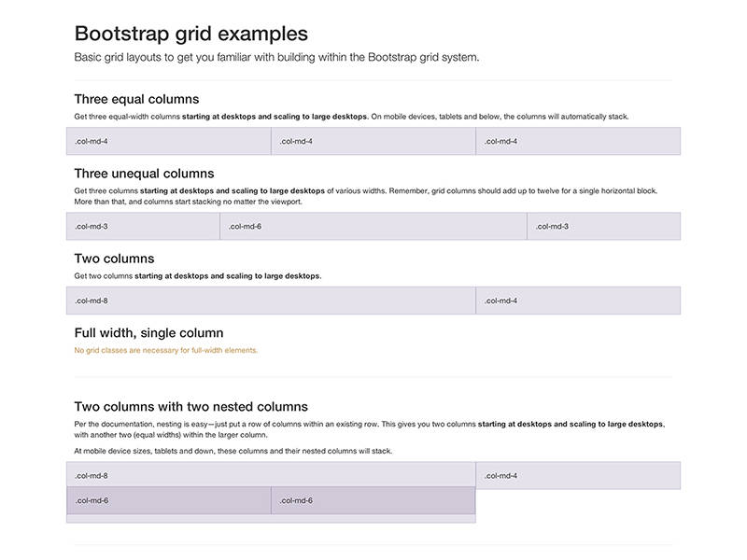Click the wide .col-md-6 cell in the unequal row

pyautogui.click(x=373, y=227)
